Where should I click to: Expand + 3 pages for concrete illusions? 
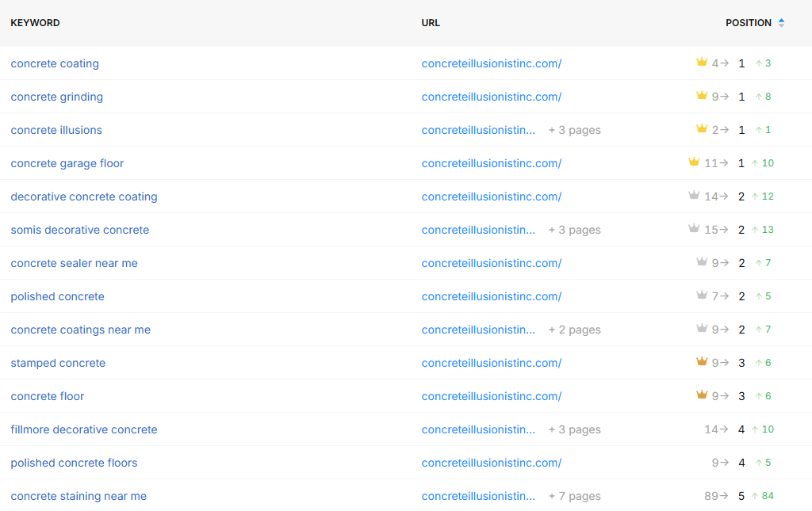pyautogui.click(x=575, y=130)
